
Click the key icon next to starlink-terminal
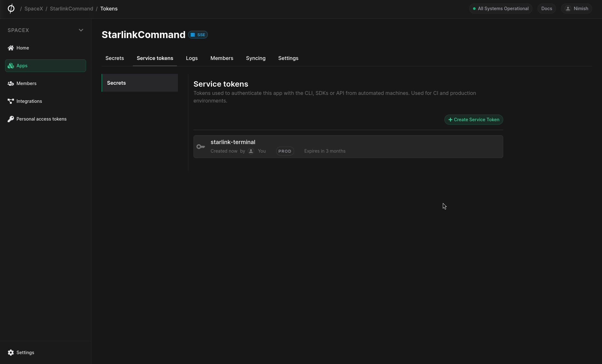coord(201,146)
